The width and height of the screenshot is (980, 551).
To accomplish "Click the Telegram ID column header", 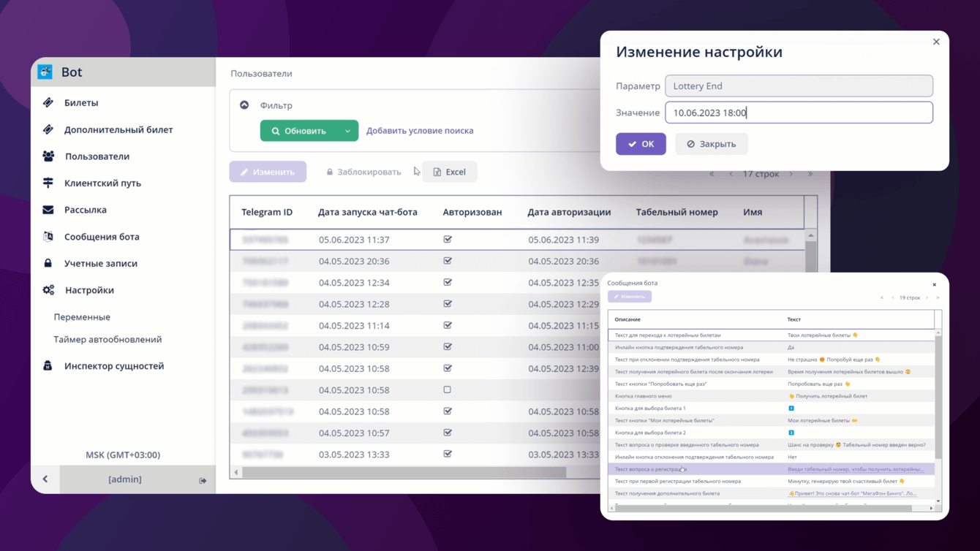I will 267,212.
